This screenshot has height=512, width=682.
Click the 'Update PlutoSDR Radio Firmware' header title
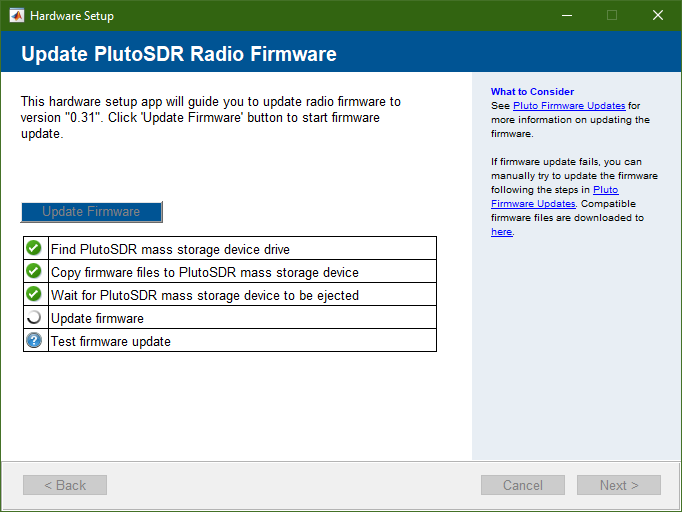coord(178,54)
